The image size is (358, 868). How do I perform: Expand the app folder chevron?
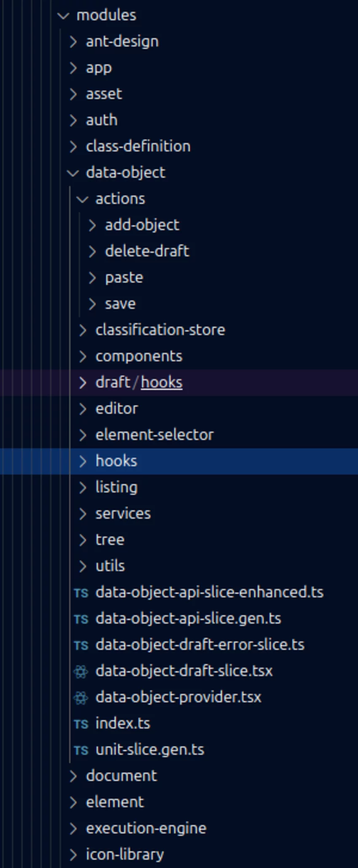73,68
